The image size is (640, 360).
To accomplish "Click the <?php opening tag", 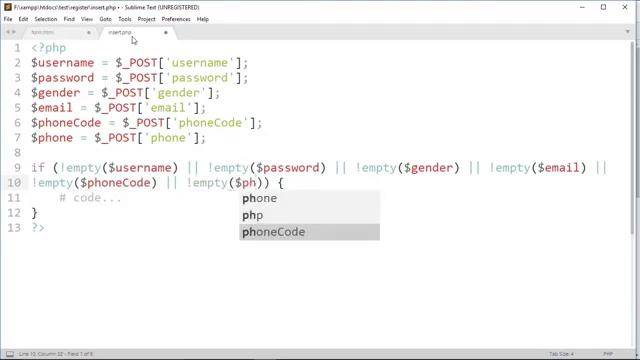I will 49,48.
